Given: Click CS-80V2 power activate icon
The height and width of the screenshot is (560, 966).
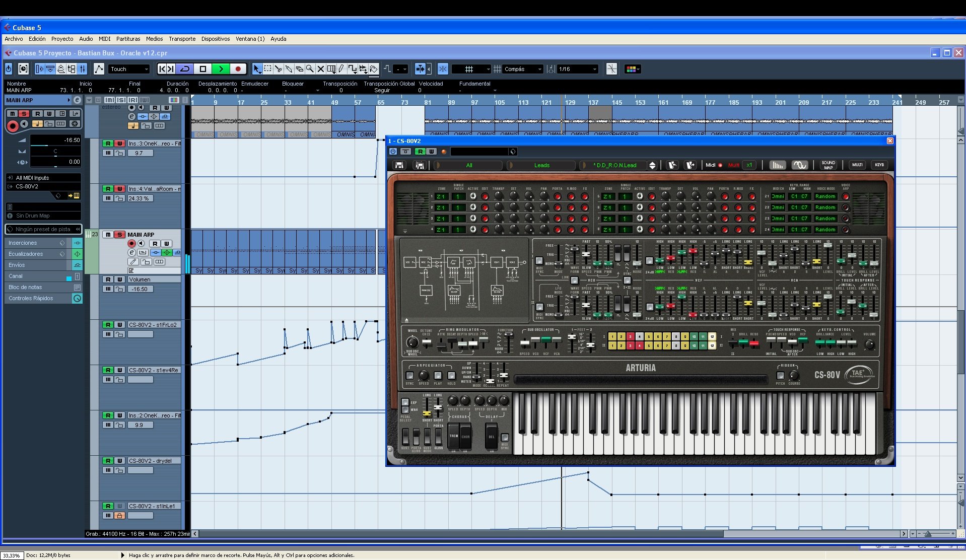Looking at the screenshot, I should [393, 152].
